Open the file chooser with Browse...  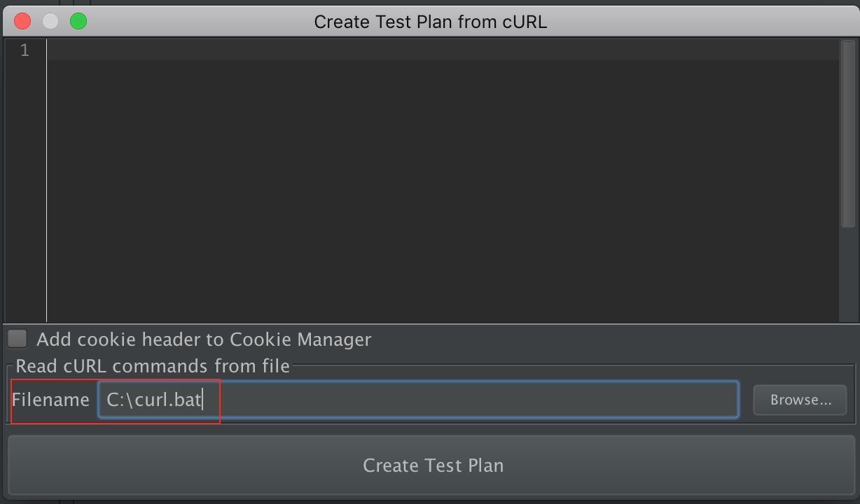pos(800,400)
